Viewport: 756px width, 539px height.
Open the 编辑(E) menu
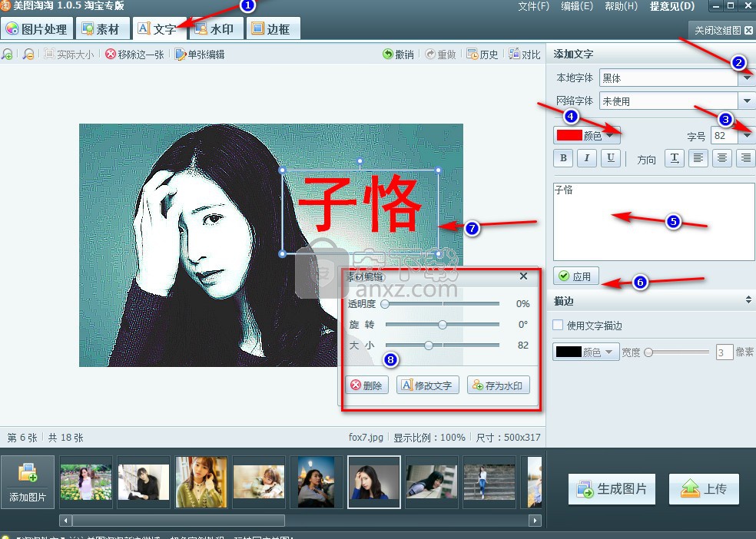tap(577, 6)
